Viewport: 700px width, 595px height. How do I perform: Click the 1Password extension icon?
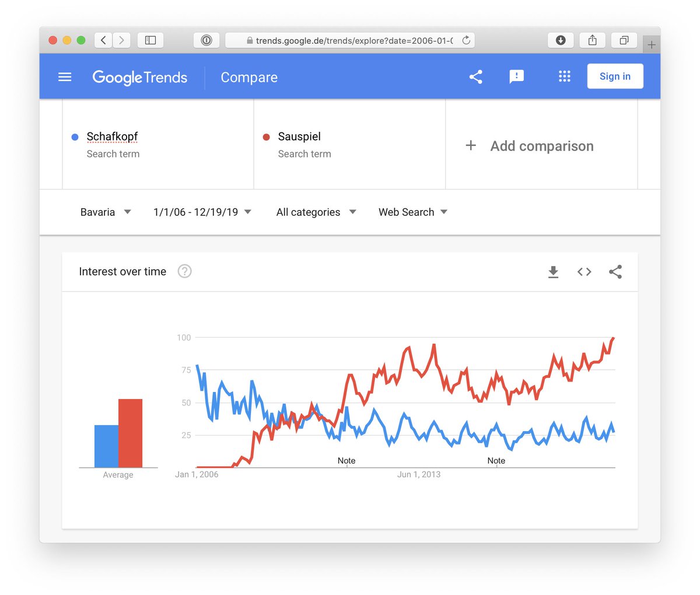(x=206, y=40)
